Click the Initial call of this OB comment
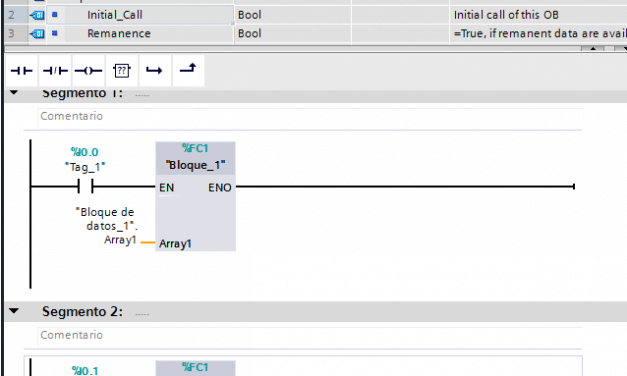The width and height of the screenshot is (627, 376). 506,15
